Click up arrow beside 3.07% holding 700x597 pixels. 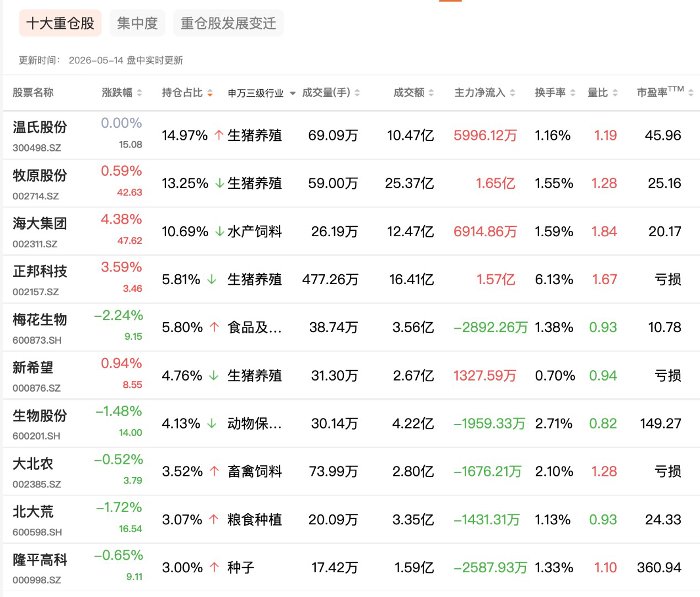(x=214, y=520)
